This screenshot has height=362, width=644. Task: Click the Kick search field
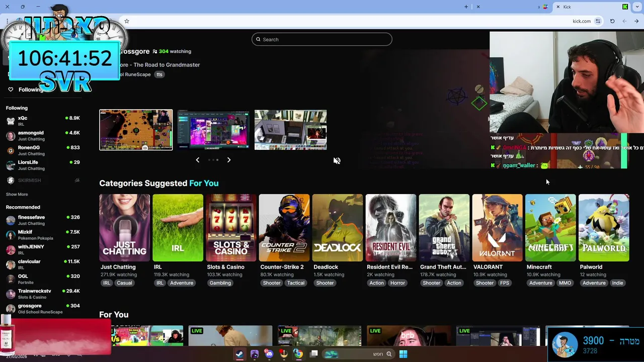(322, 39)
